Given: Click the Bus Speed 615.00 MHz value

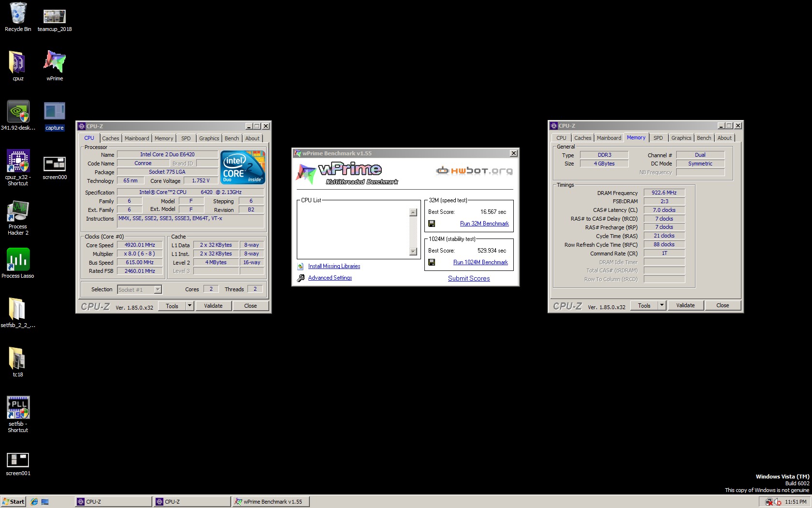Looking at the screenshot, I should (140, 262).
